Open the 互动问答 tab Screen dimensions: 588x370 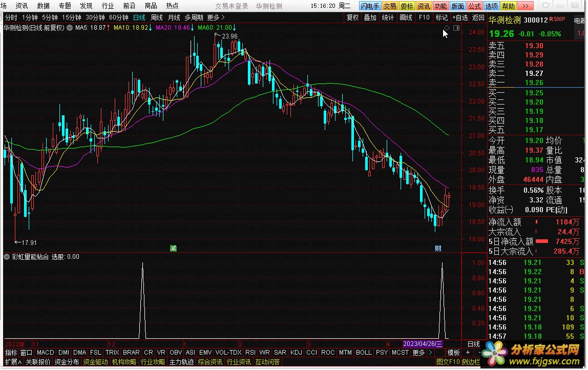(267, 362)
